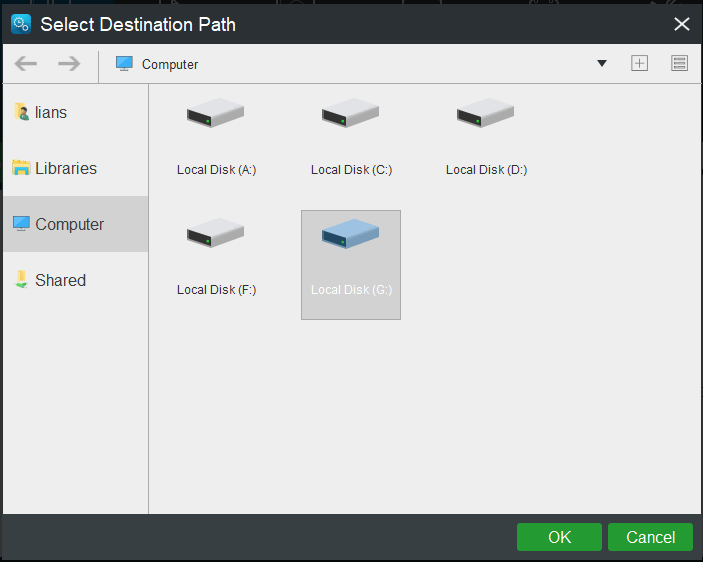Open Shared in the sidebar
The image size is (703, 562).
coord(75,280)
